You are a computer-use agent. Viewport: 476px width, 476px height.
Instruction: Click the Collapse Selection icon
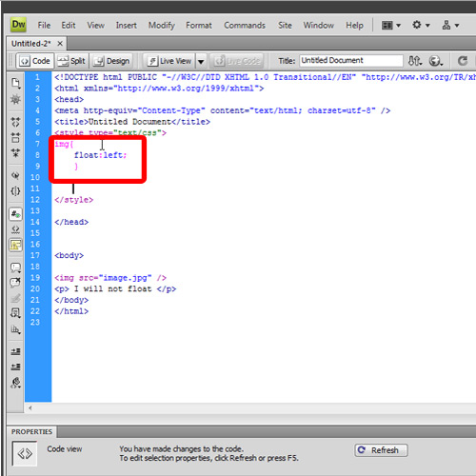coord(15,137)
